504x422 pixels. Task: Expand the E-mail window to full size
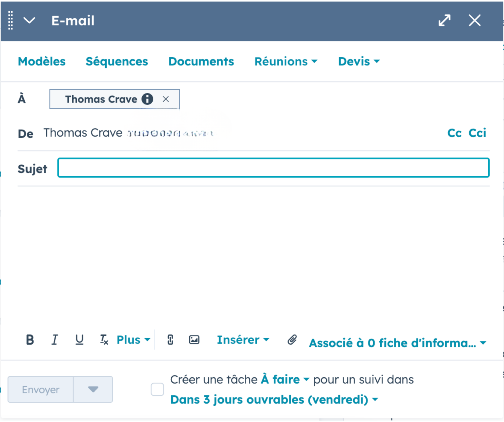tap(444, 20)
